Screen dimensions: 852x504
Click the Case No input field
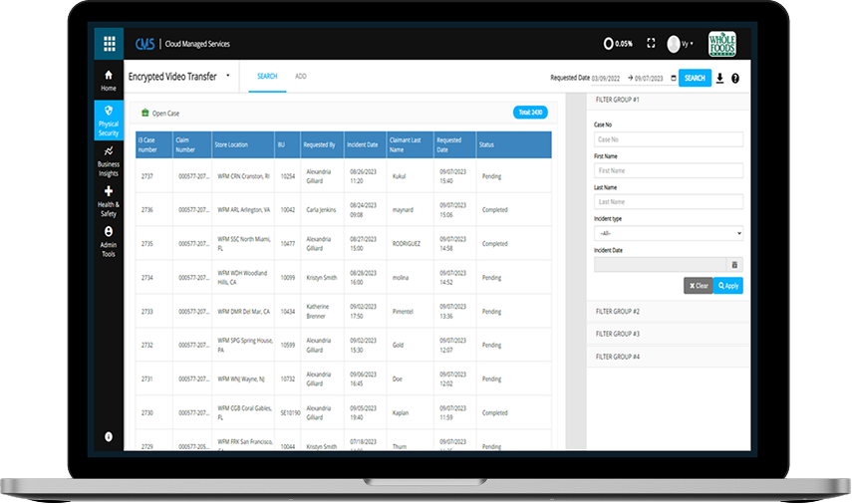point(668,139)
